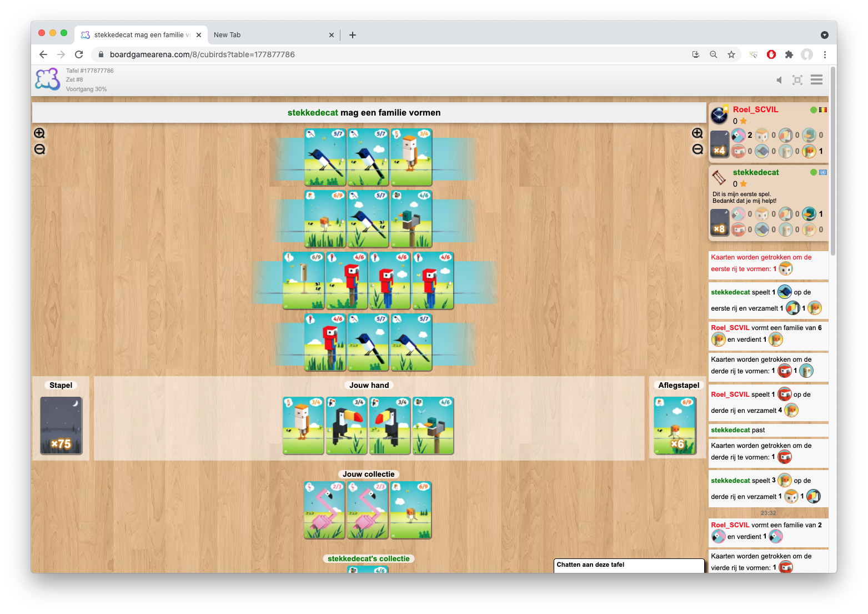This screenshot has height=614, width=868.
Task: Click Roel_SCVIL robin count icon
Action: point(809,151)
